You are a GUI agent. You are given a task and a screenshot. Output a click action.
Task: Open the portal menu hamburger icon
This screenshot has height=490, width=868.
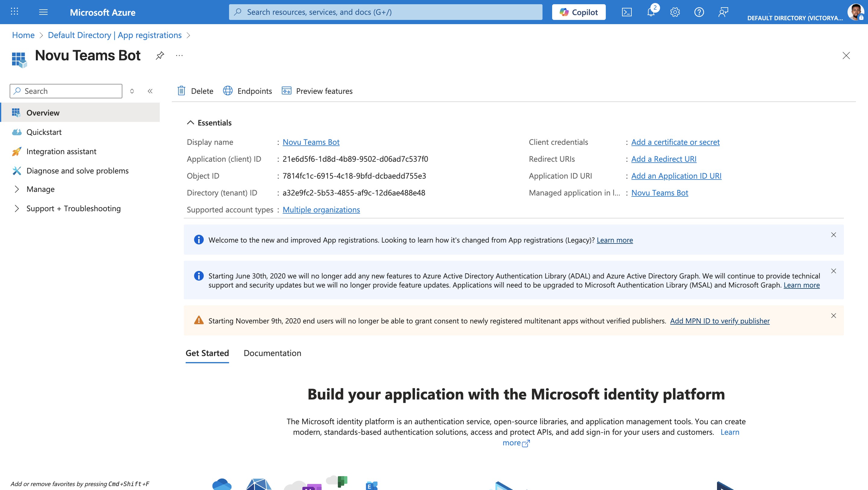43,12
